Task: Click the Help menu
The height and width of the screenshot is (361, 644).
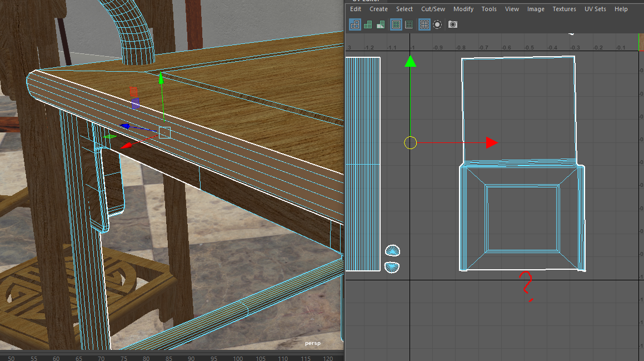Action: (621, 9)
